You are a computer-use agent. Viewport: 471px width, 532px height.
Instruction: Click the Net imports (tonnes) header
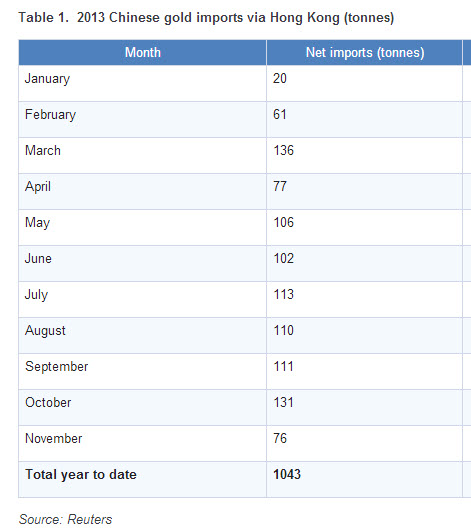coord(365,53)
